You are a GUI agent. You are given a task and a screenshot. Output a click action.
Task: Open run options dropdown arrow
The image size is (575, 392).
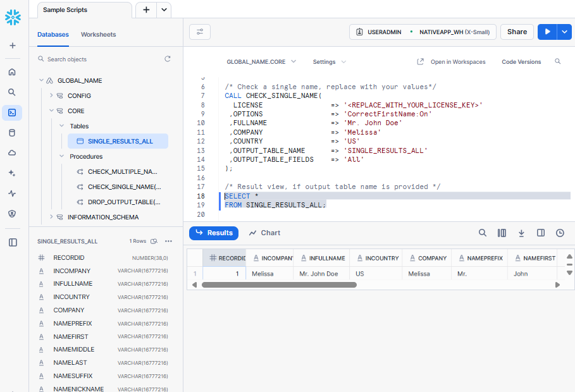pos(564,32)
